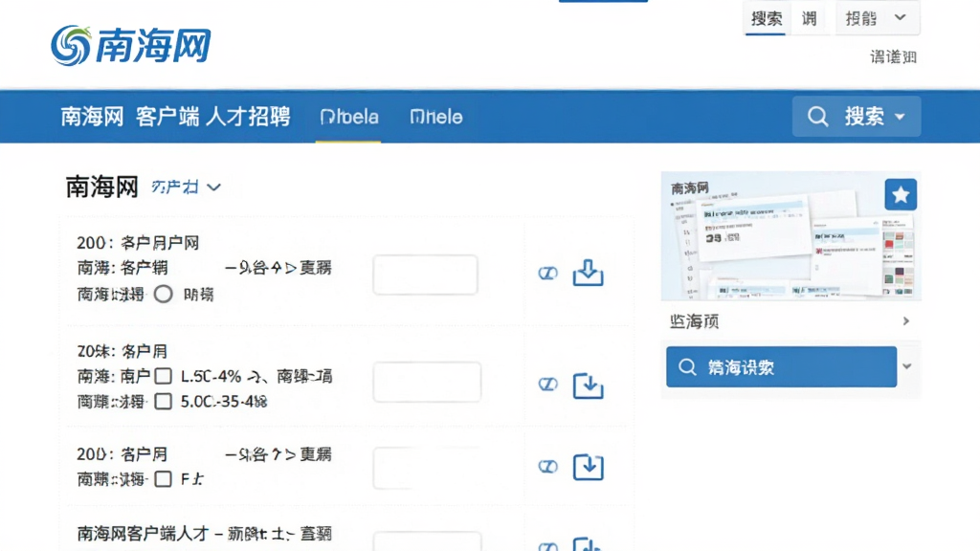Click link icon in the F row

tap(547, 467)
